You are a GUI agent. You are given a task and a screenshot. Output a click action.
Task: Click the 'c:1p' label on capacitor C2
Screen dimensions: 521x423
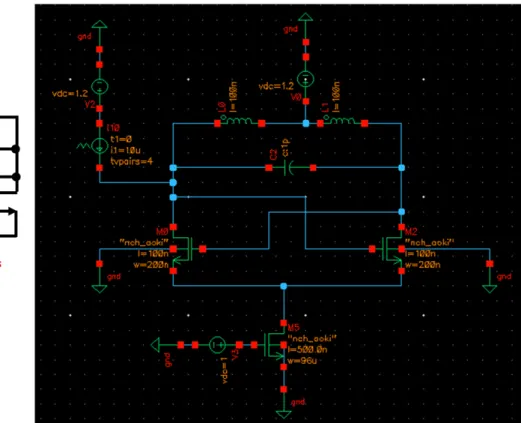286,148
